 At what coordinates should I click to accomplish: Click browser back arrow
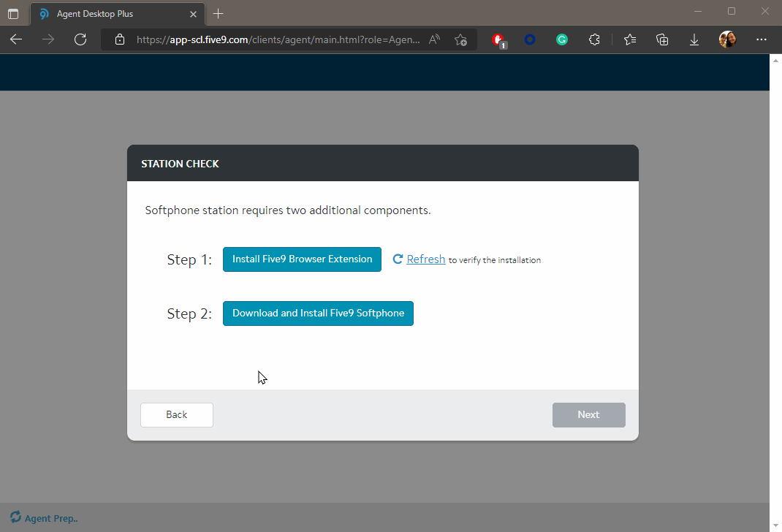click(16, 39)
